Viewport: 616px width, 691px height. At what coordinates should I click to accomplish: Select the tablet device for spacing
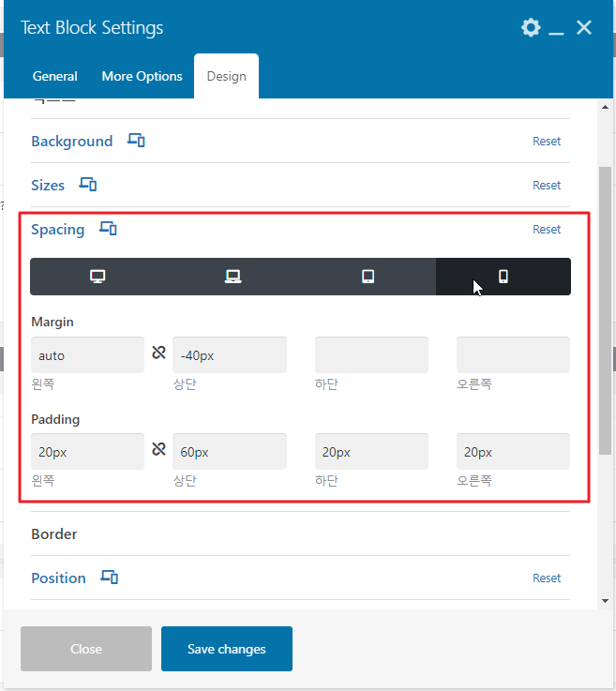[x=368, y=277]
